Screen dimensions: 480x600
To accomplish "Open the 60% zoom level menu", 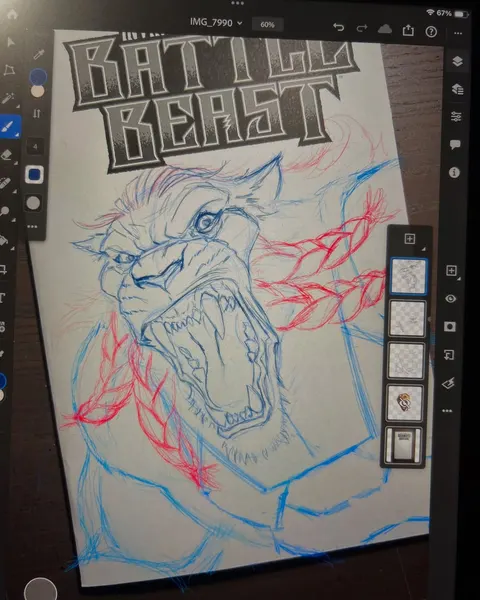I will click(x=267, y=24).
